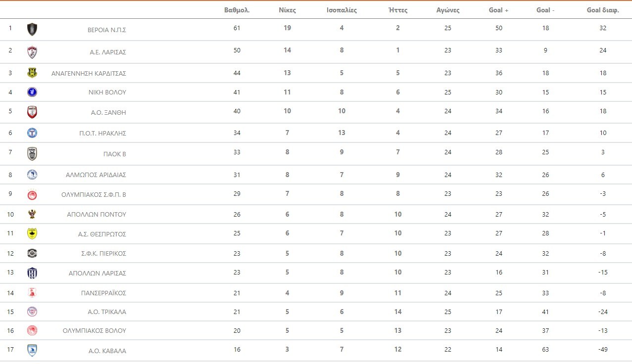Click the Α.Ο. ΚΑΒΑΛΑ team logo
The height and width of the screenshot is (364, 632).
point(32,351)
